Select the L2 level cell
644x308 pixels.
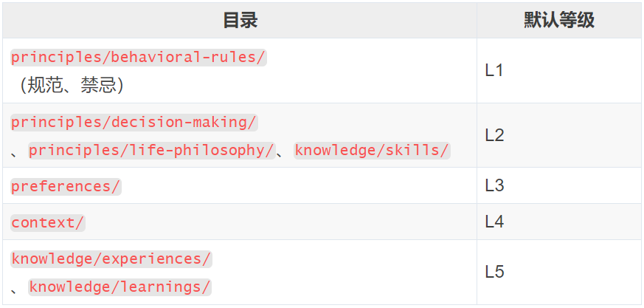point(559,135)
